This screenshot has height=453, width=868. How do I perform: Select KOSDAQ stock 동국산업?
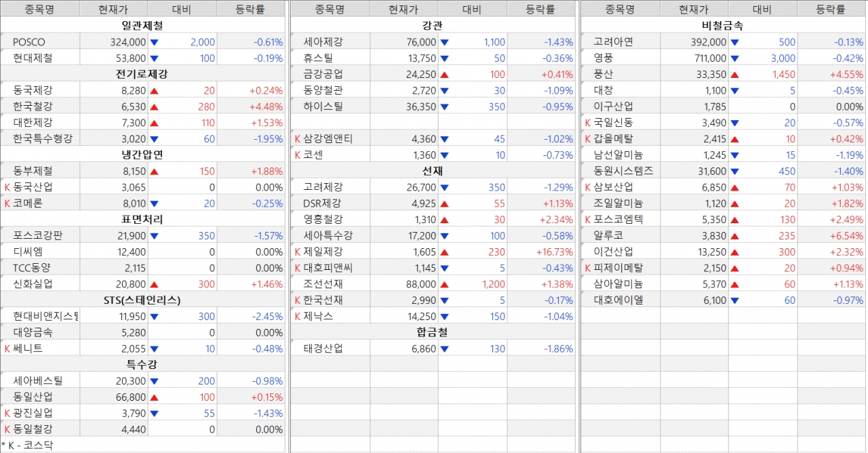(33, 187)
